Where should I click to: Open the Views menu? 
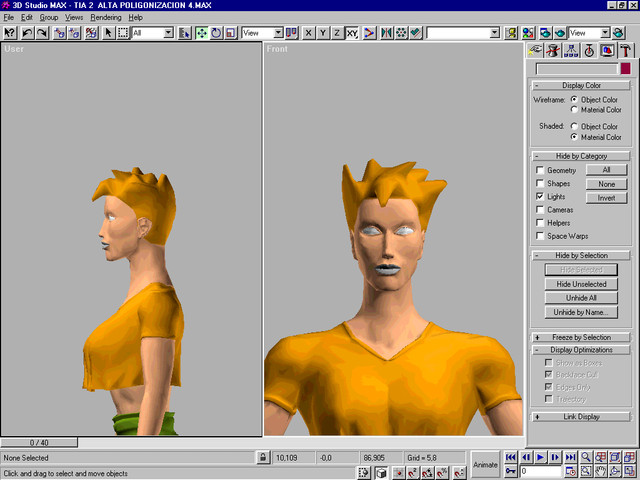[x=74, y=18]
